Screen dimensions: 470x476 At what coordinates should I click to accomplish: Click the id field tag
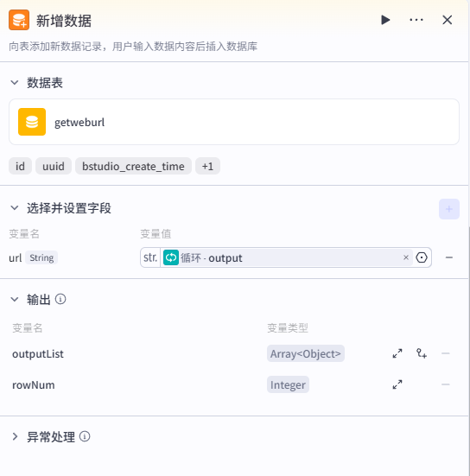pos(20,166)
